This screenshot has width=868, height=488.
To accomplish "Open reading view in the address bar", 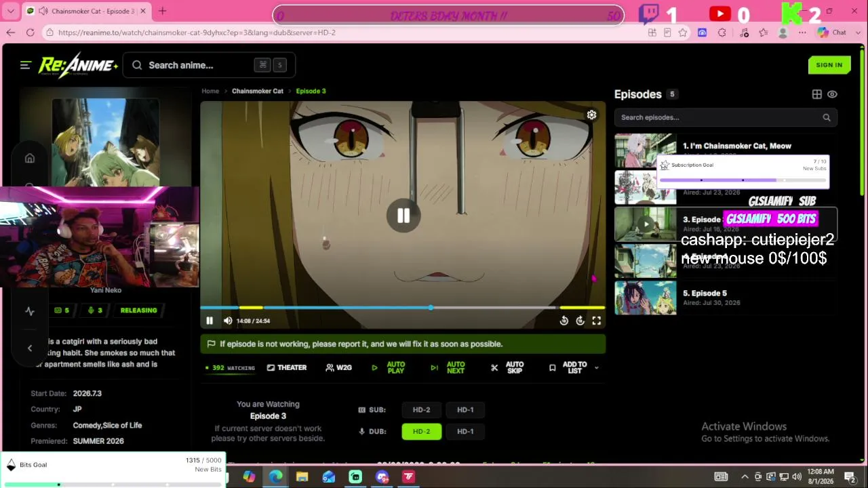I will [667, 33].
